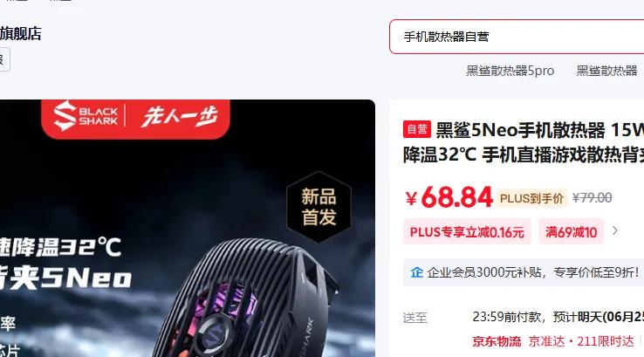Open the 企业会员3000元补贴 banner
Screen dimensions: 644x357
click(x=524, y=272)
